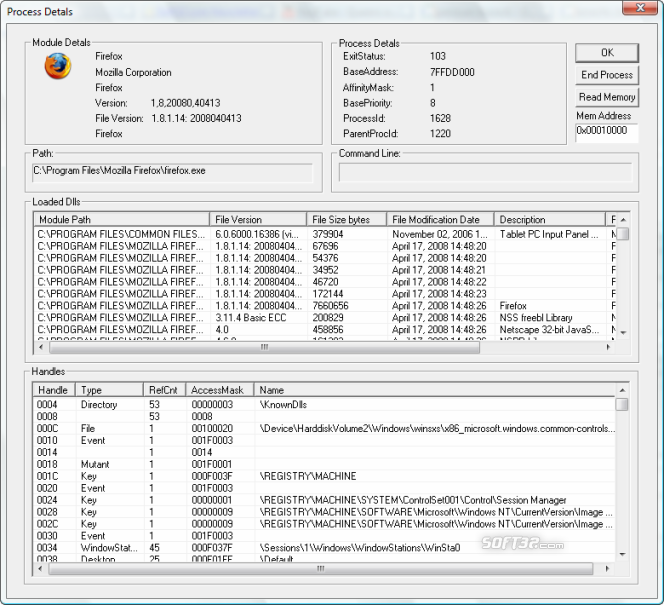Click right arrow of Dlls horizontal scrollbar
664x605 pixels.
tap(608, 347)
